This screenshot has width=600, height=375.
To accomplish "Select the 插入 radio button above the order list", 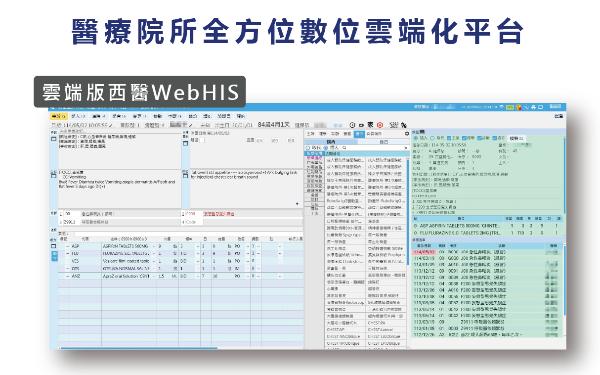I will click(326, 148).
